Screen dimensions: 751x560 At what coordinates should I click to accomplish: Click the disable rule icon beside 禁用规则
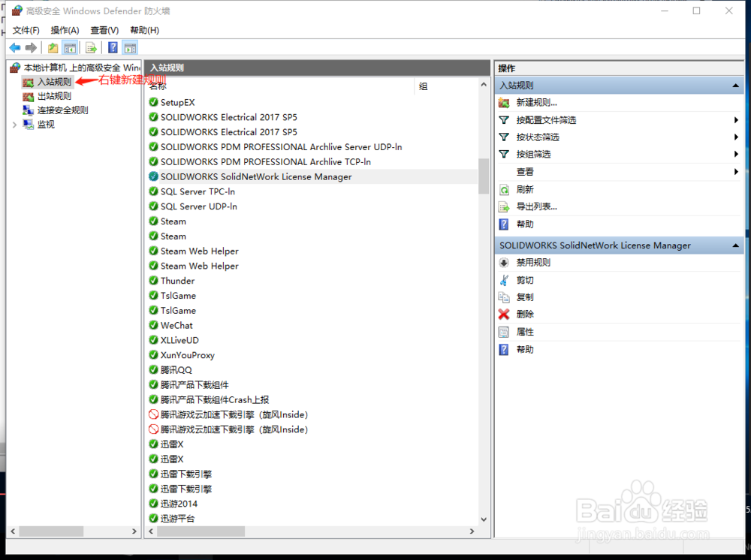click(x=504, y=262)
